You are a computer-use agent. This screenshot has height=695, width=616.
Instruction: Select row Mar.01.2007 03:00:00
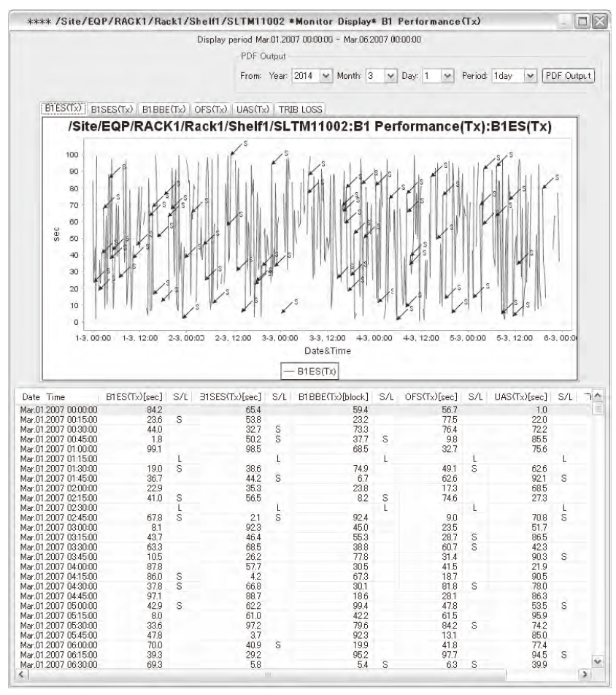click(304, 527)
